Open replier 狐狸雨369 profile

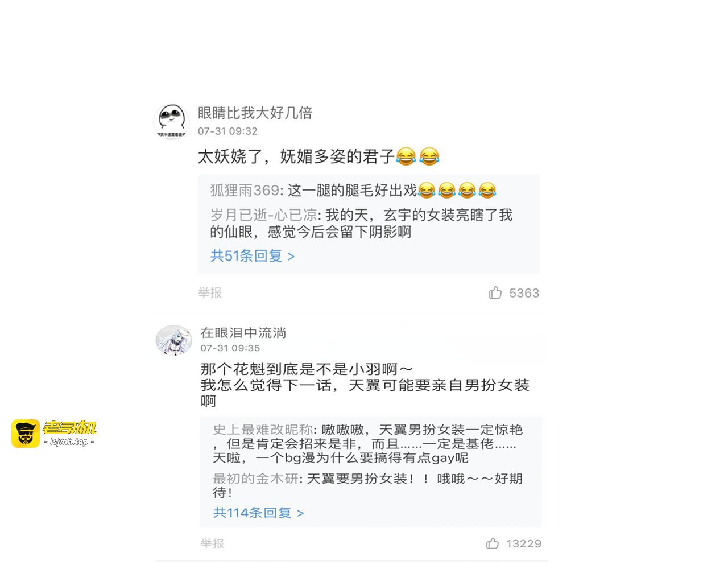245,189
